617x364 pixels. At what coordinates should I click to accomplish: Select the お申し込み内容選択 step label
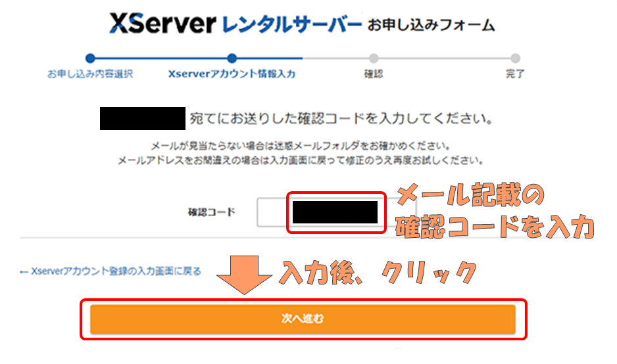[x=90, y=74]
